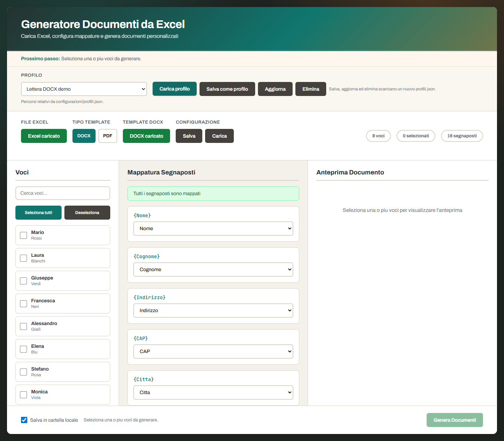The image size is (504, 441).
Task: Tick the Elena Blu checkbox
Action: point(23,349)
